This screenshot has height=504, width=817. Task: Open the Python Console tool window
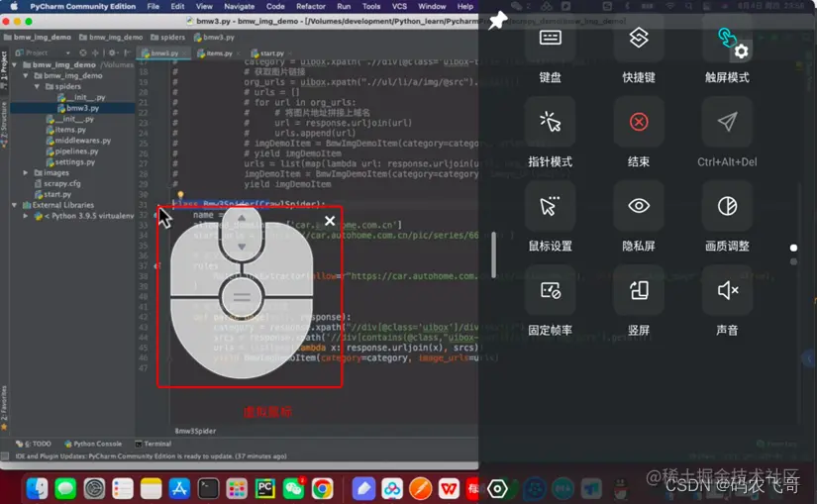(93, 444)
